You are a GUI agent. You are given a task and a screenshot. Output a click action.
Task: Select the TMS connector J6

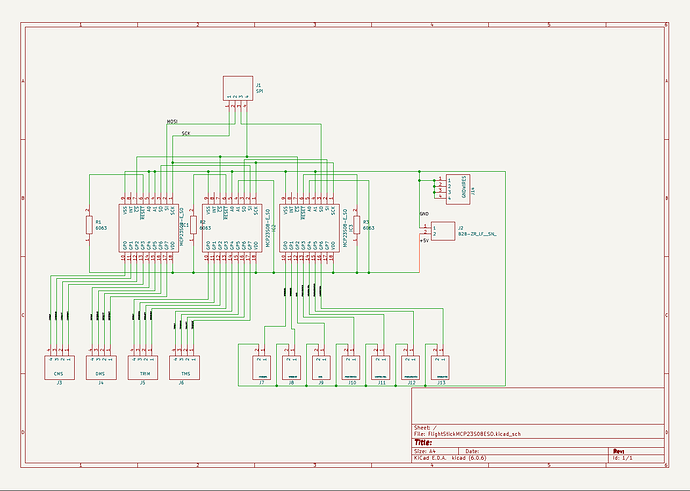[184, 367]
